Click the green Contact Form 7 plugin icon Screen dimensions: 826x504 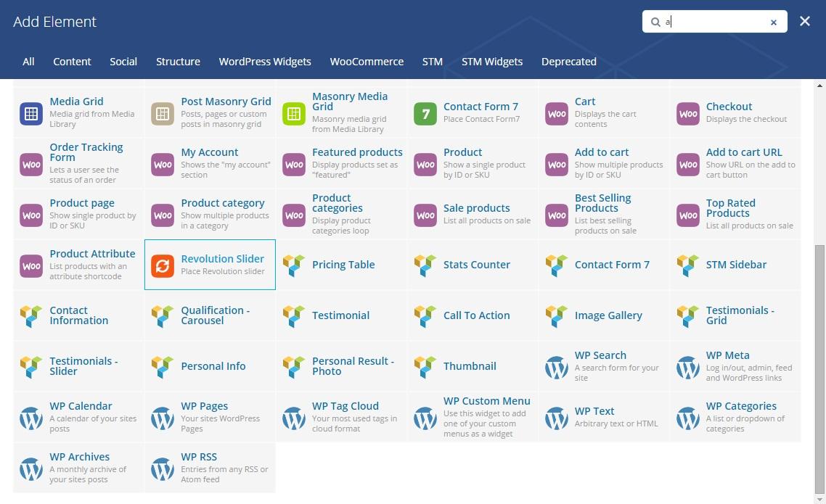tap(425, 114)
